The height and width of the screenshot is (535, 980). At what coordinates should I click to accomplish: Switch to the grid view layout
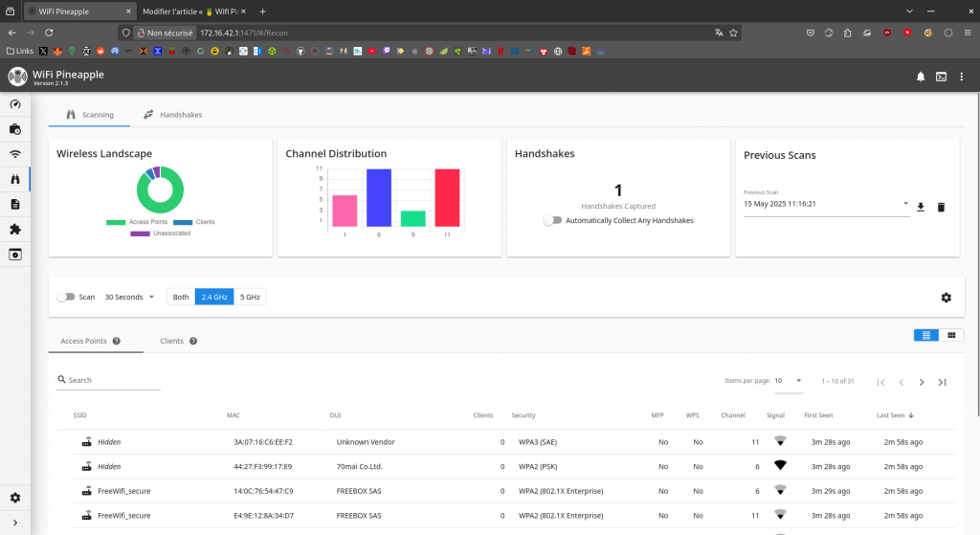[x=951, y=336]
